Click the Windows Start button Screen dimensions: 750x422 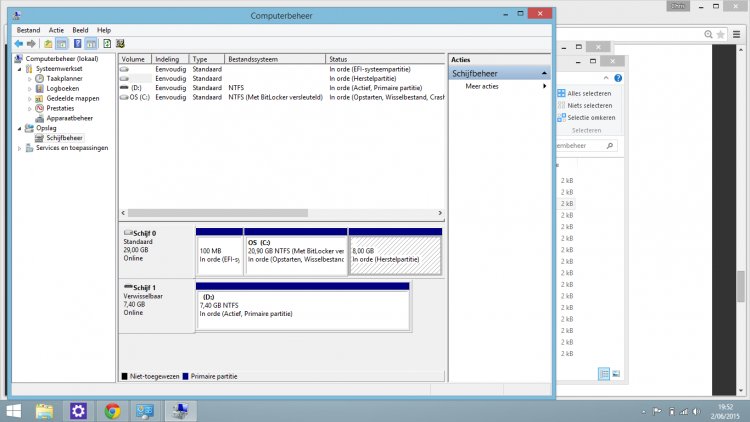click(x=15, y=410)
